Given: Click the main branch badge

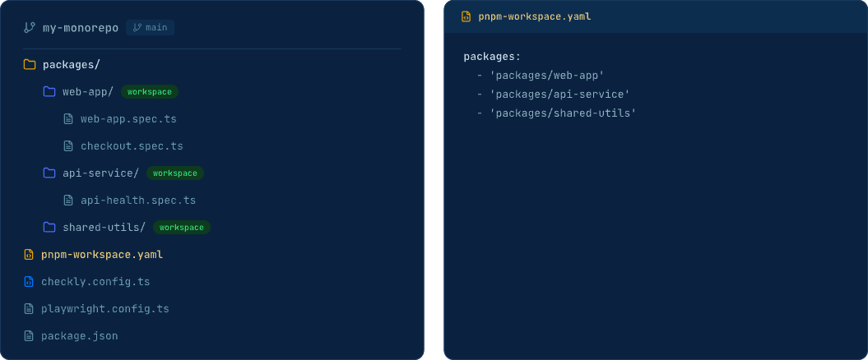Looking at the screenshot, I should [x=151, y=27].
